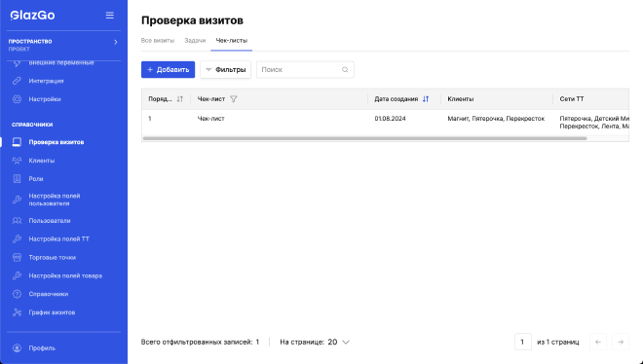
Task: Switch to the Все визиты tab
Action: [x=158, y=41]
